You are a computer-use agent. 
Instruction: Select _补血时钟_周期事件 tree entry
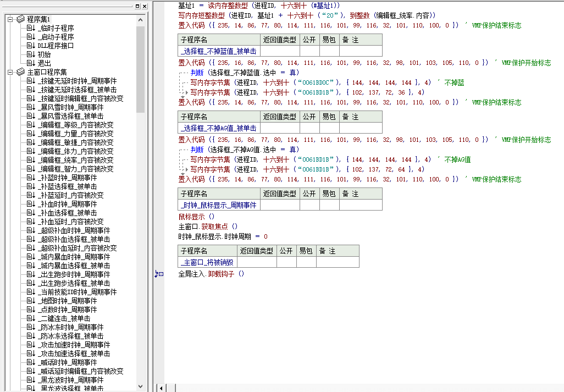67,204
